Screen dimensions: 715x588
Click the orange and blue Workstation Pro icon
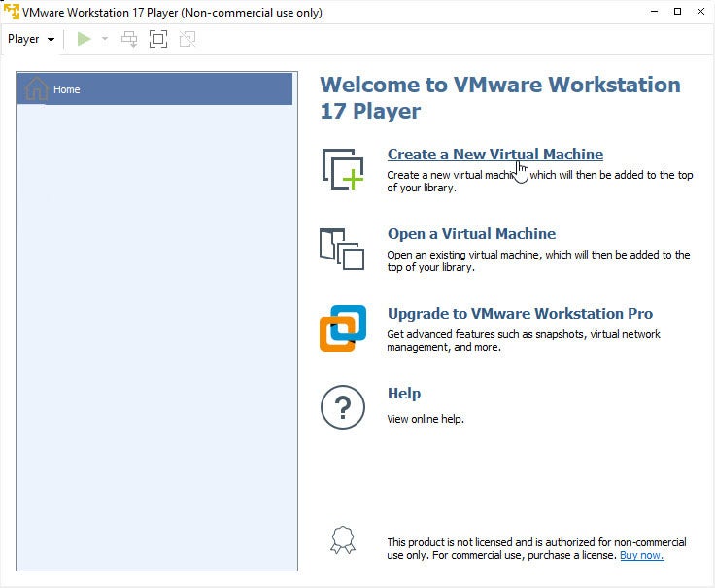[343, 329]
